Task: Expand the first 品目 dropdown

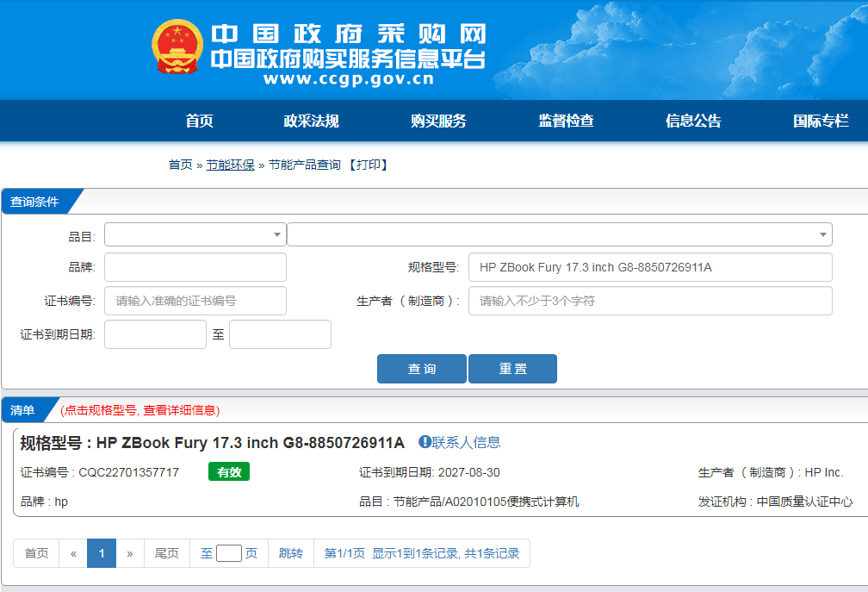Action: 195,234
